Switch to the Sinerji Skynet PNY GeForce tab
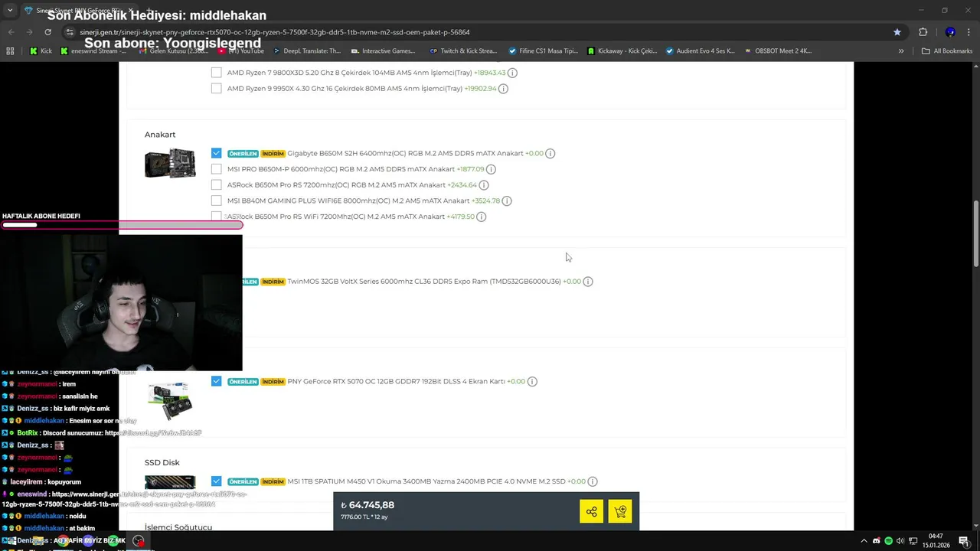This screenshot has width=980, height=551. pos(79,11)
